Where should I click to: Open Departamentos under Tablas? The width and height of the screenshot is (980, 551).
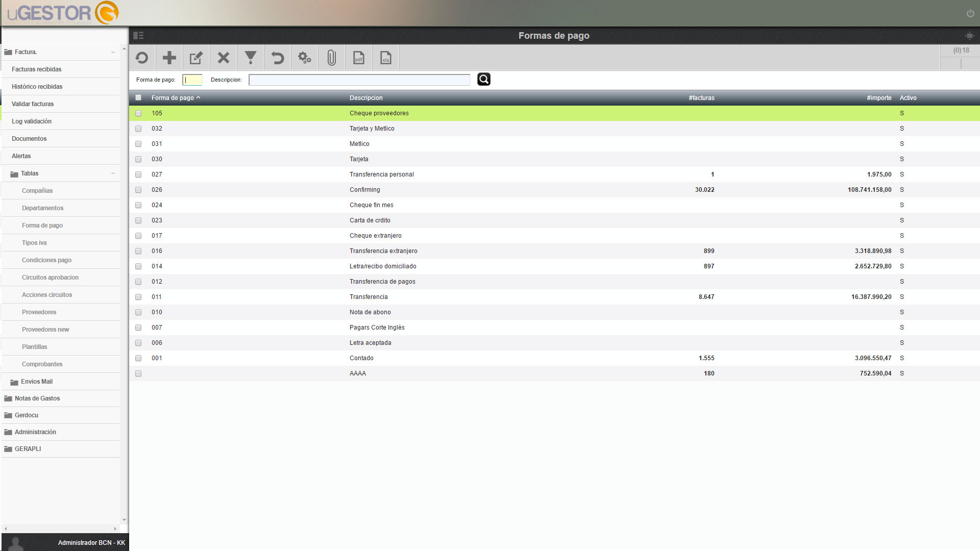pos(43,208)
